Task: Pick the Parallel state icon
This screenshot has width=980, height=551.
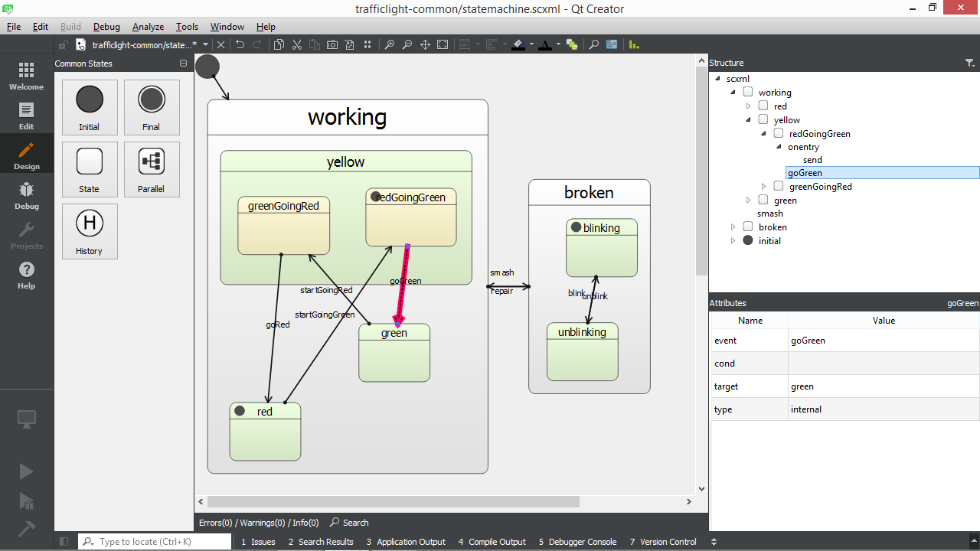Action: [152, 169]
